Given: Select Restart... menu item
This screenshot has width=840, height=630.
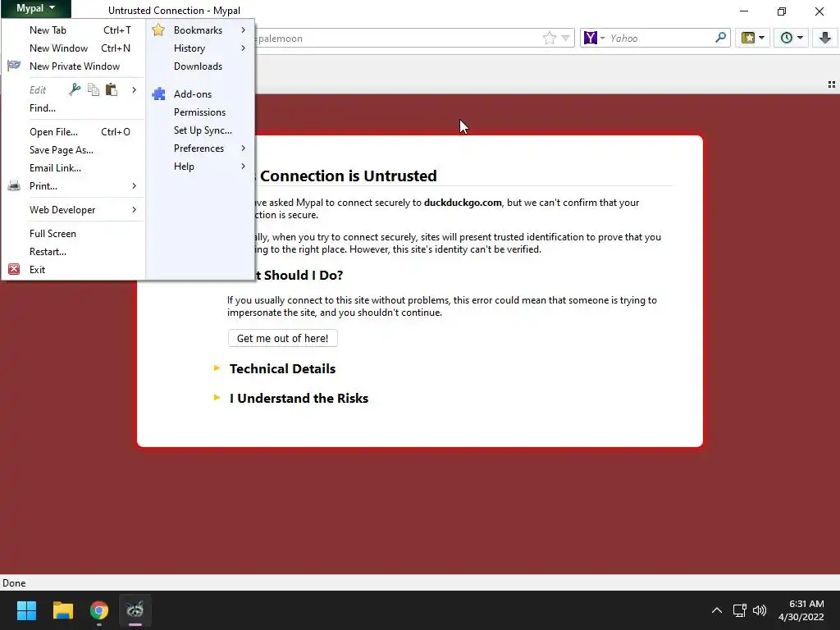Looking at the screenshot, I should pyautogui.click(x=73, y=251).
